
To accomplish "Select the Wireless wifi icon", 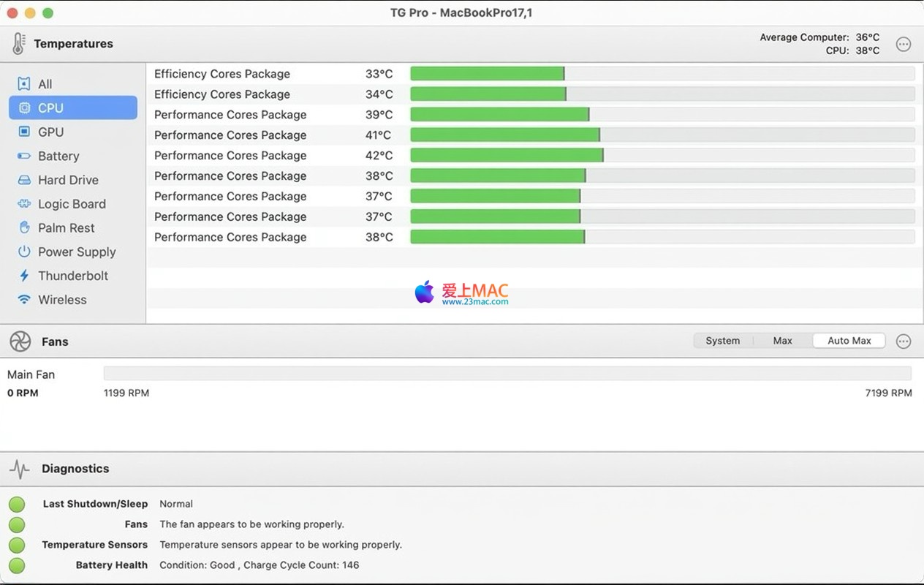I will pyautogui.click(x=24, y=300).
